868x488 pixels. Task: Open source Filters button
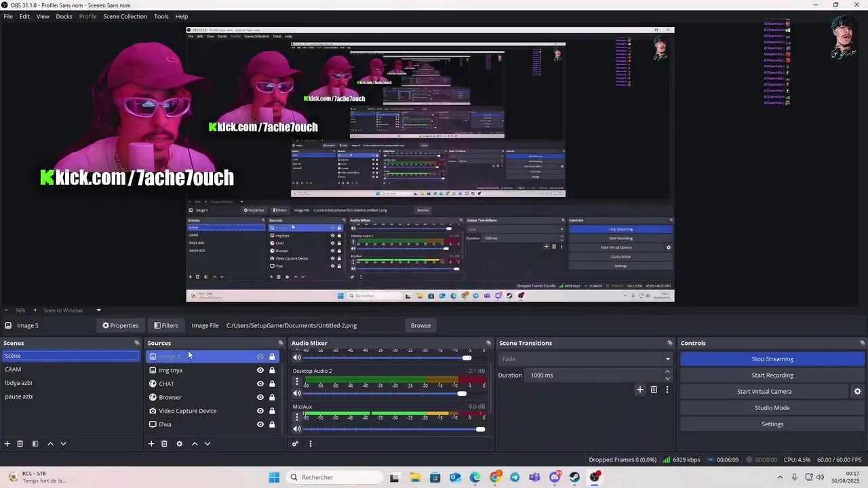(165, 325)
